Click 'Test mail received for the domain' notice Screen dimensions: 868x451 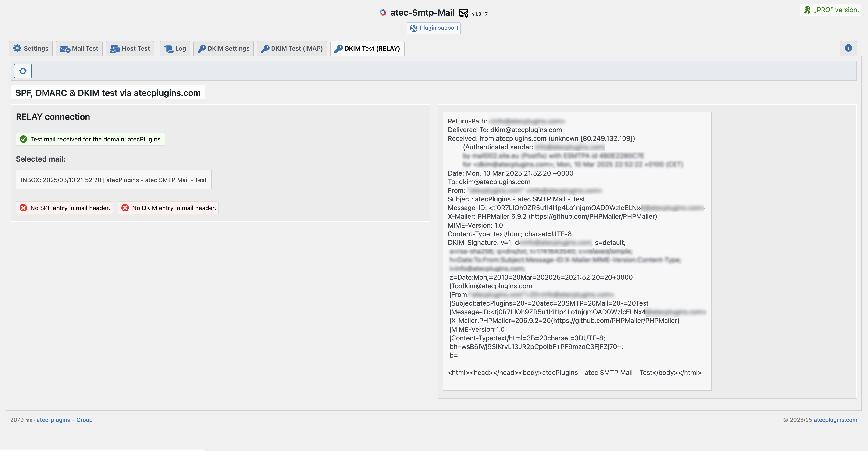(90, 139)
